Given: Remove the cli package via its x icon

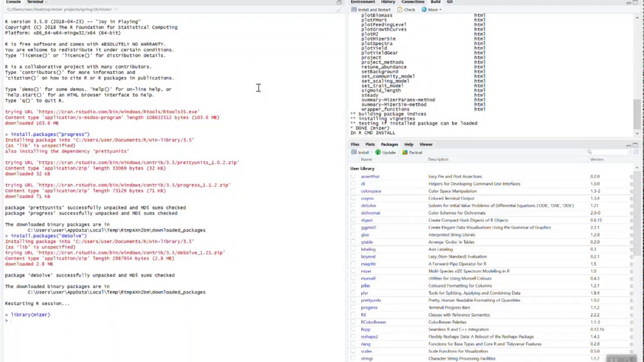Looking at the screenshot, I should [631, 184].
